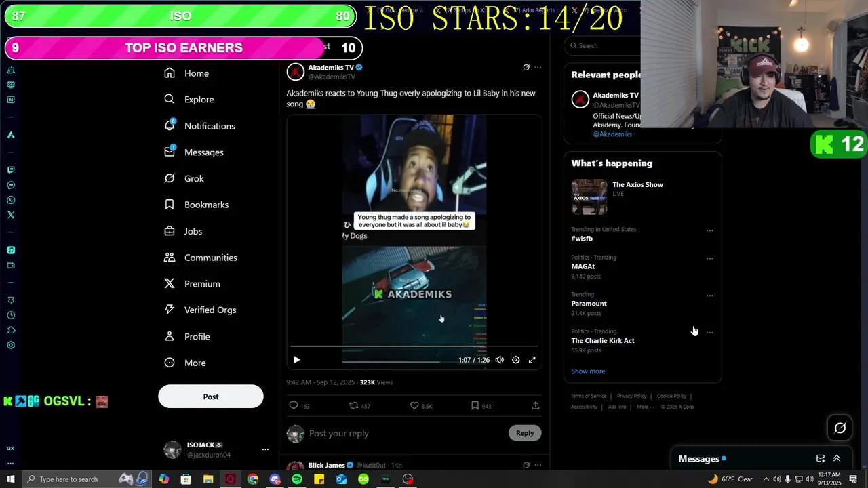Expand the footer More menu
868x488 pixels.
tap(645, 407)
